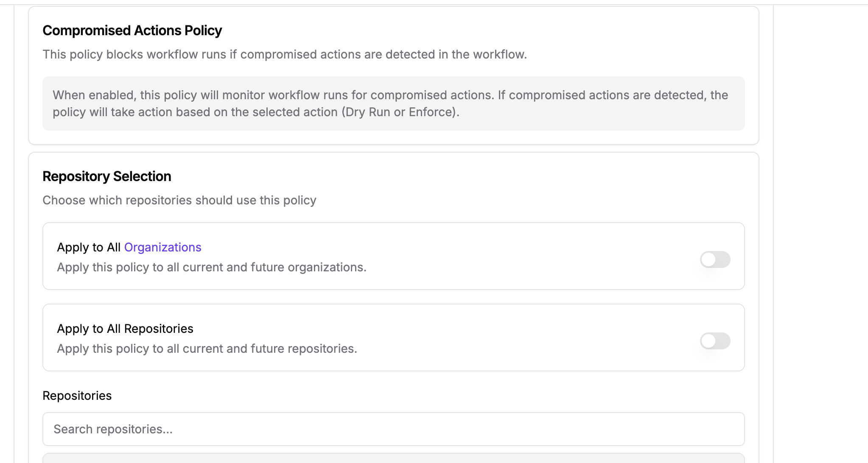Click the word 'compromised' in the policy subtitle
The width and height of the screenshot is (868, 463).
click(278, 55)
